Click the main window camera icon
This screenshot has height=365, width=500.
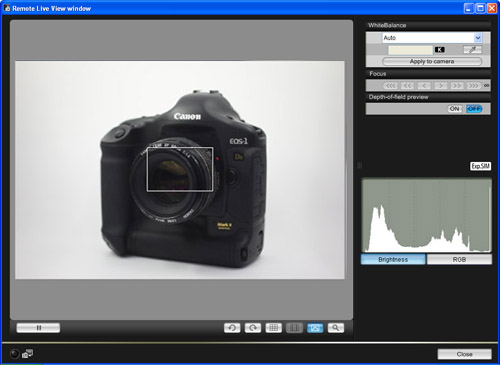click(x=27, y=354)
